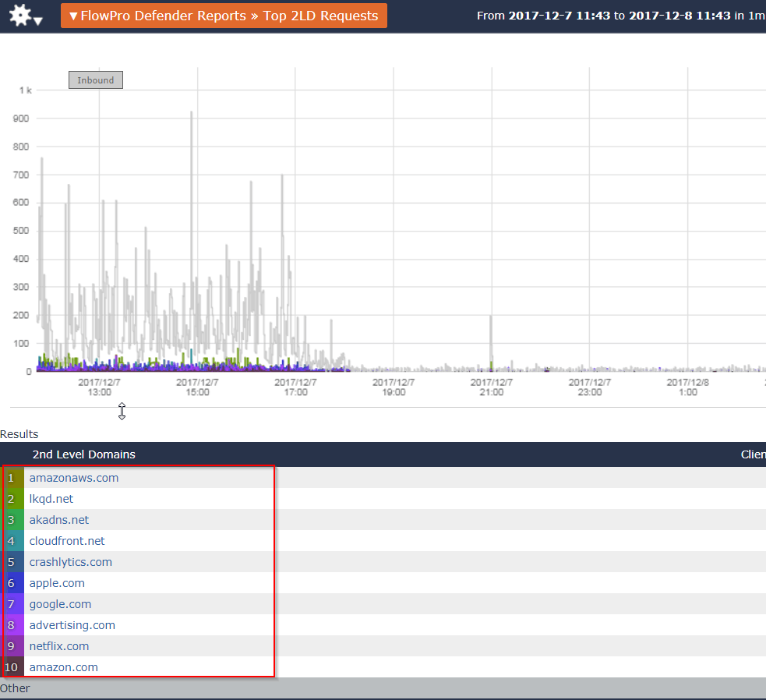Click the report start date 2017-12-7 11:43
Viewport: 766px width, 700px height.
pos(559,16)
